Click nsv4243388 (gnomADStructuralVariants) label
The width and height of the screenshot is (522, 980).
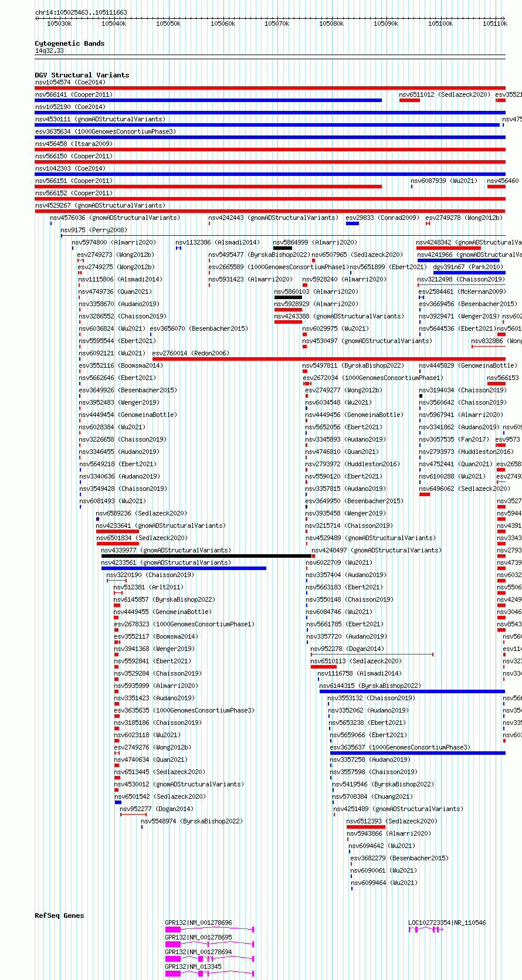coord(339,316)
